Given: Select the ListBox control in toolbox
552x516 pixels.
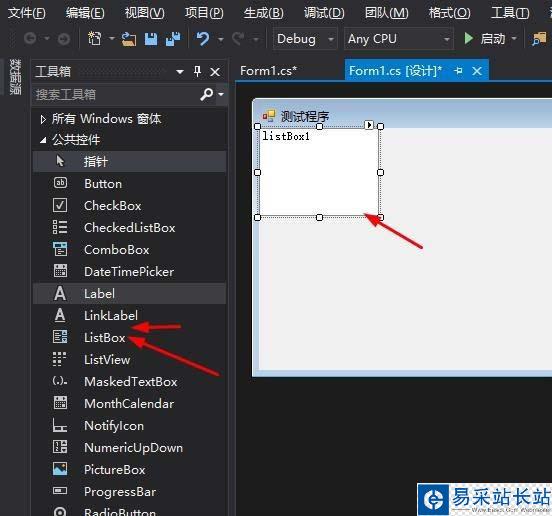Looking at the screenshot, I should click(130, 338).
